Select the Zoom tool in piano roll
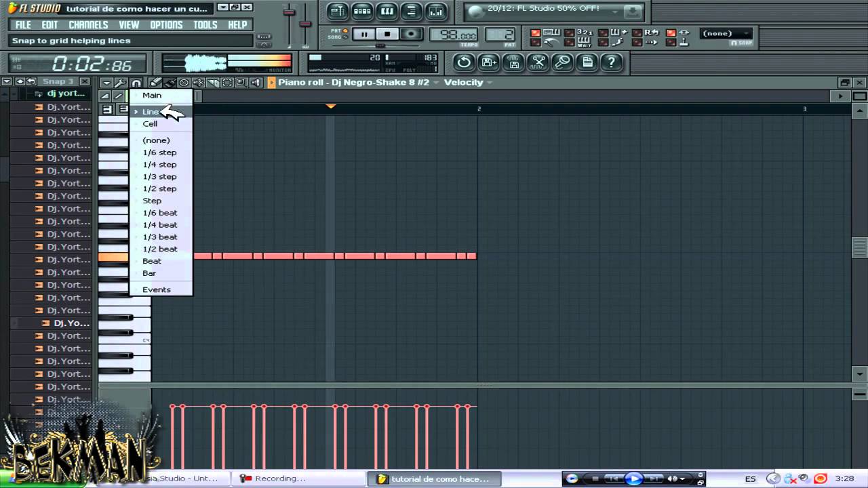This screenshot has width=868, height=488. (241, 83)
